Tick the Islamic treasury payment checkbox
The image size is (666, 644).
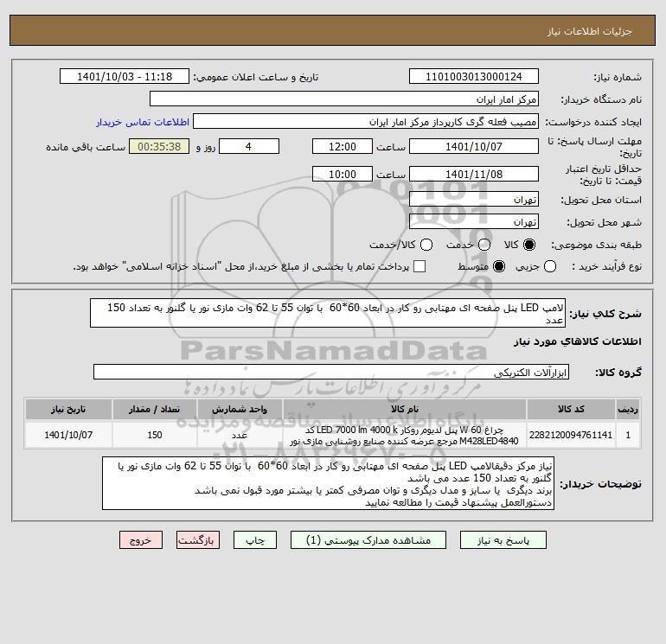point(419,266)
